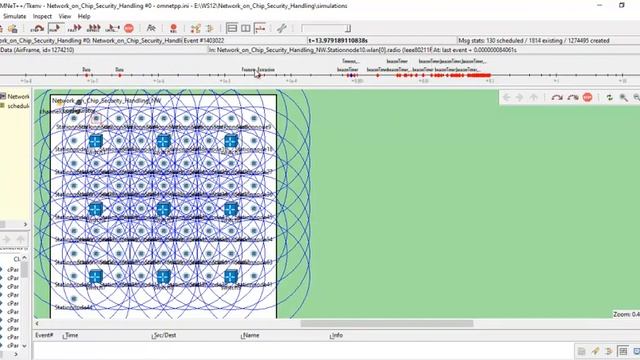
Task: Click the Run simulation toolbar icon
Action: coord(55,28)
